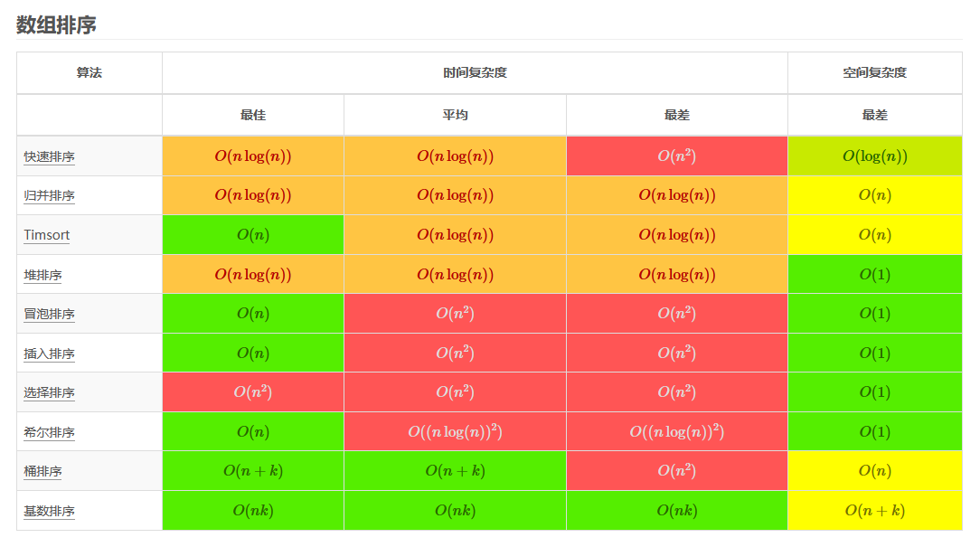Follow the 插入排序 link
The image size is (980, 547).
pyautogui.click(x=50, y=354)
